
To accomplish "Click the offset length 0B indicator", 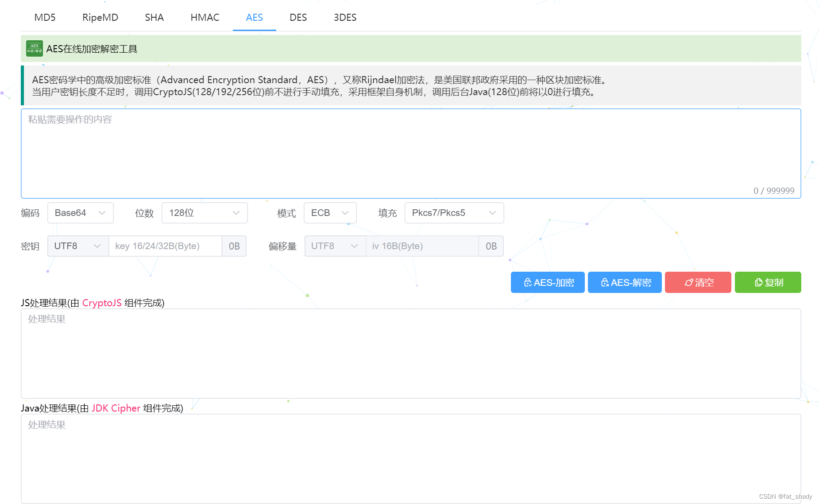I will pyautogui.click(x=491, y=246).
